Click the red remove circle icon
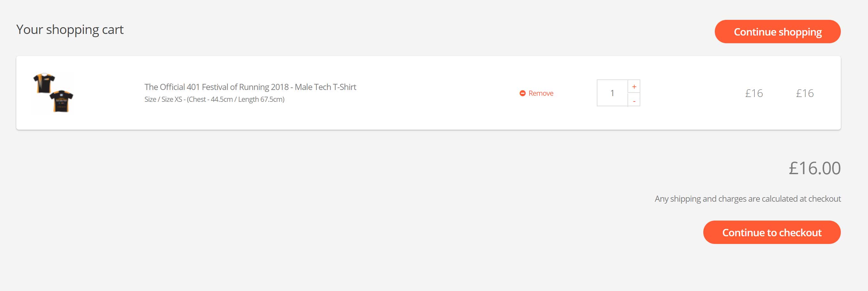The image size is (868, 291). (x=522, y=93)
